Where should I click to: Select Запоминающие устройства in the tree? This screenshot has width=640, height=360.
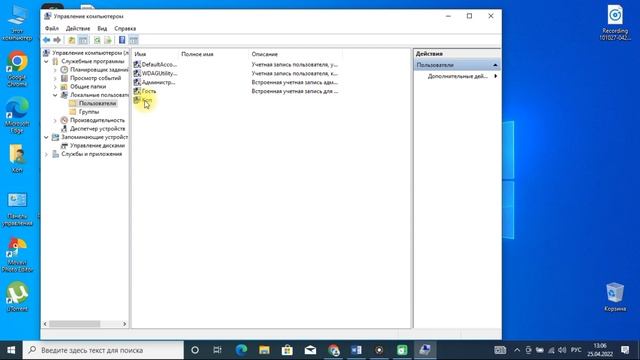(x=94, y=137)
